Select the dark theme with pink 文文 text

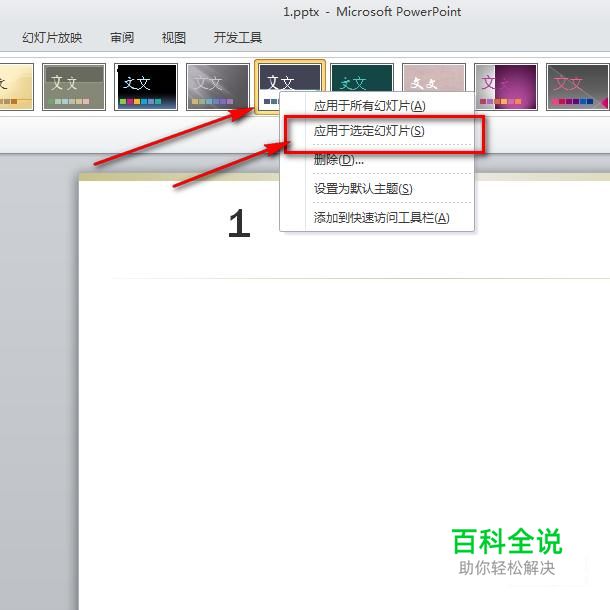coord(578,87)
